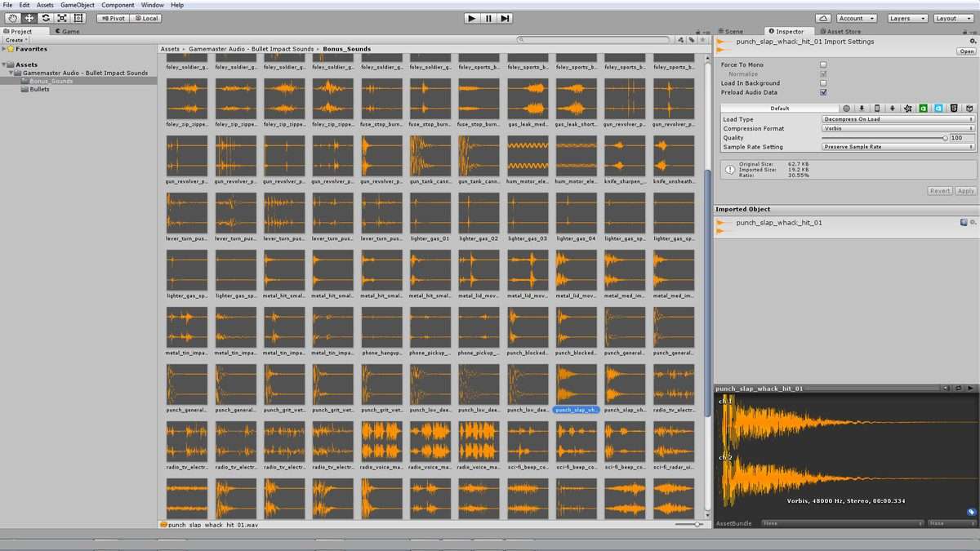Uncheck Preload Audio Data
This screenshot has height=551, width=980.
[823, 92]
